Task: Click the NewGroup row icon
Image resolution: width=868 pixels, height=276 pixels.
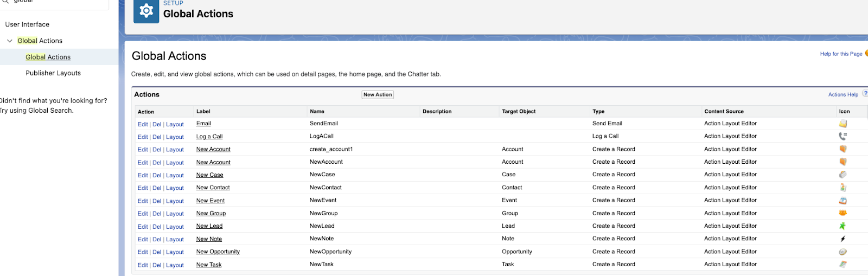Action: [x=843, y=213]
